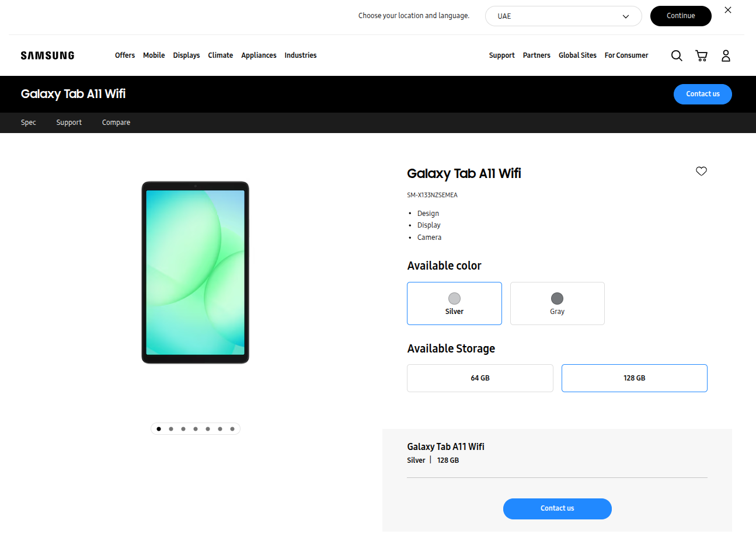Open the Mobile navigation menu

click(154, 55)
